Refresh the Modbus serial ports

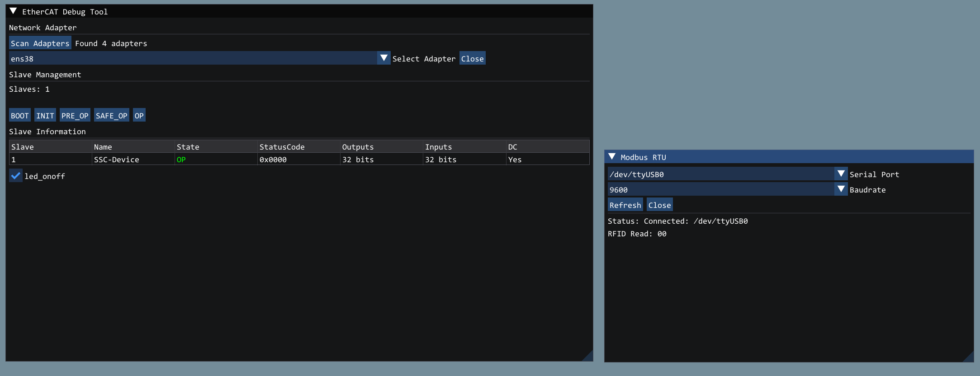pyautogui.click(x=625, y=205)
